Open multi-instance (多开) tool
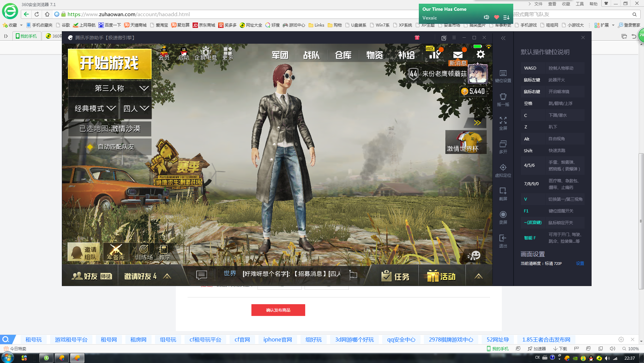 [503, 147]
